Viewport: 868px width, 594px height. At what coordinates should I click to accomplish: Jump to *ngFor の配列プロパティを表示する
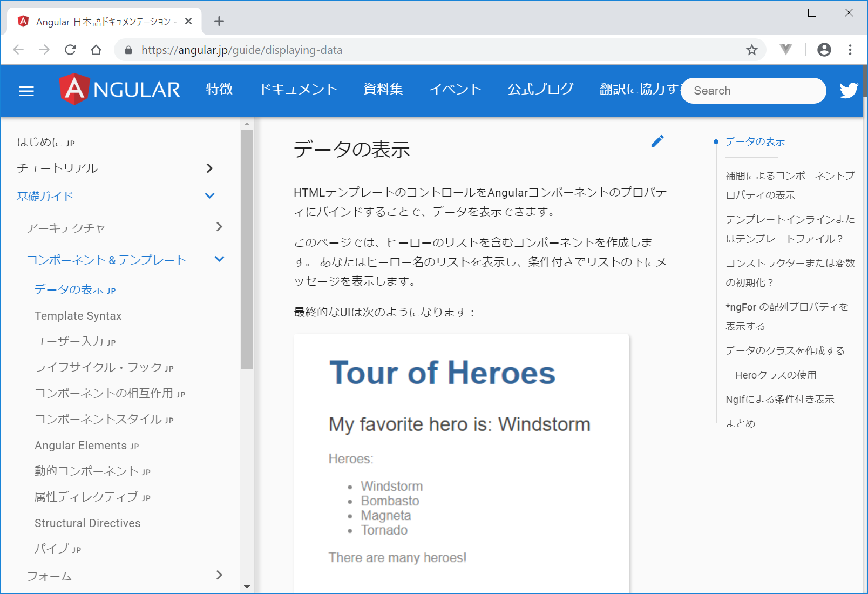click(787, 316)
